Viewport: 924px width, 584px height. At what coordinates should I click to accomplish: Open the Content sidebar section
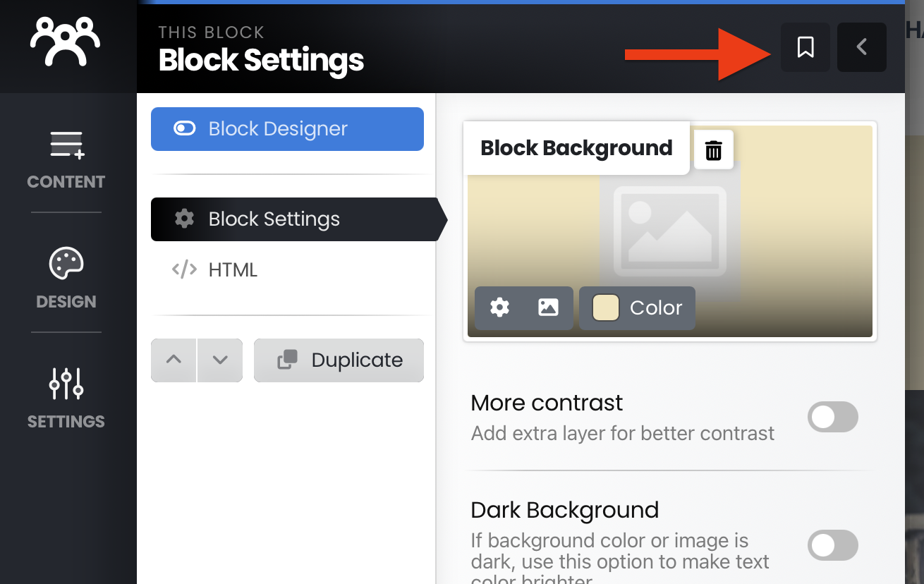pos(66,159)
